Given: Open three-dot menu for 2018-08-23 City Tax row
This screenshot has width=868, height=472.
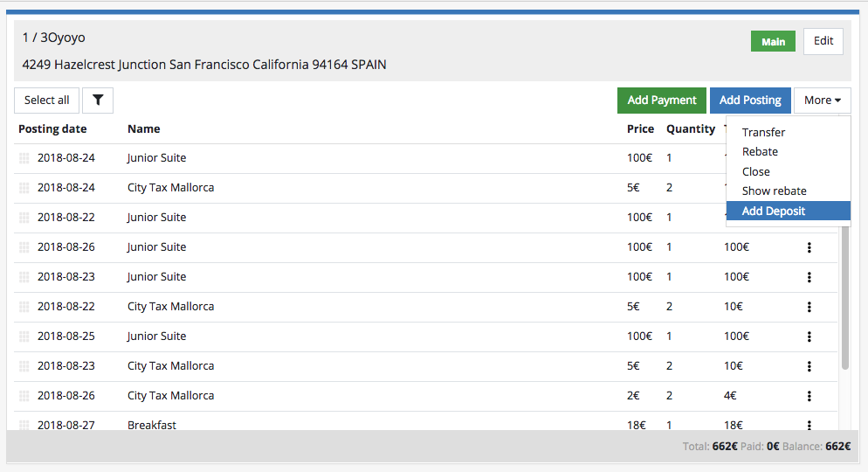Looking at the screenshot, I should (x=809, y=366).
